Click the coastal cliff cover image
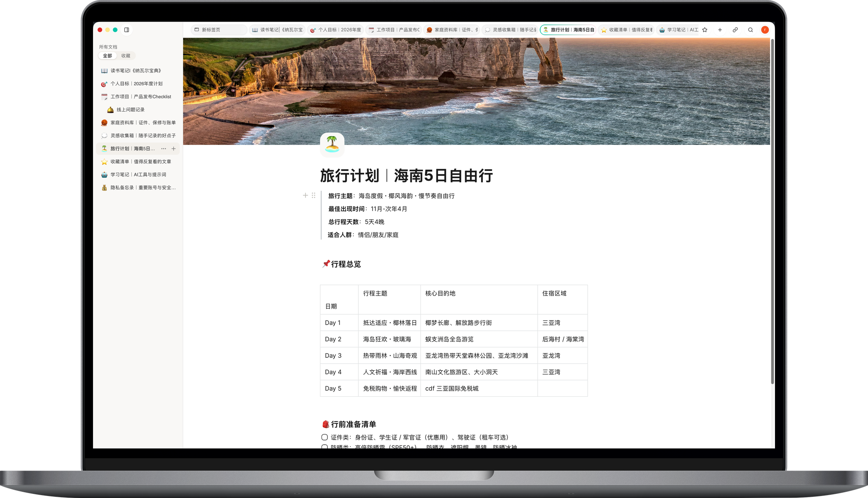 point(477,91)
